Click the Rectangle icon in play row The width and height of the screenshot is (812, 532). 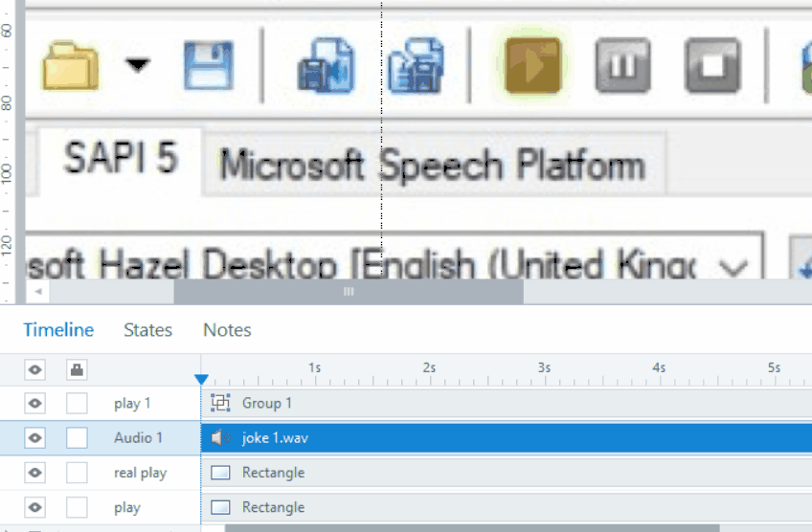tap(220, 507)
